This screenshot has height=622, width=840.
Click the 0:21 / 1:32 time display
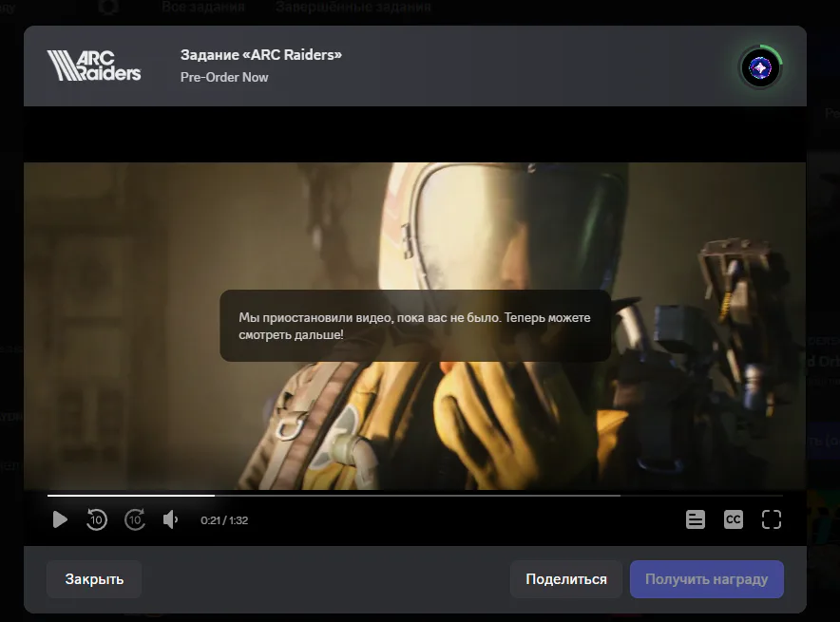pos(224,520)
